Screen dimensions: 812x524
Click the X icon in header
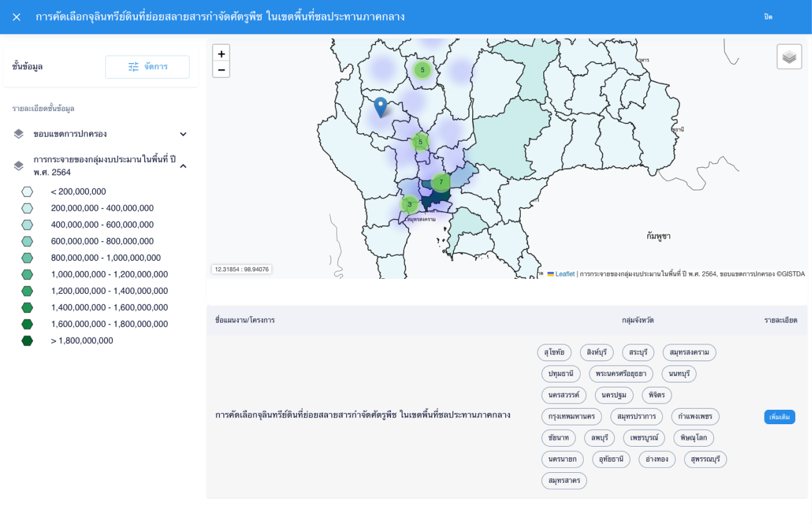click(x=17, y=17)
